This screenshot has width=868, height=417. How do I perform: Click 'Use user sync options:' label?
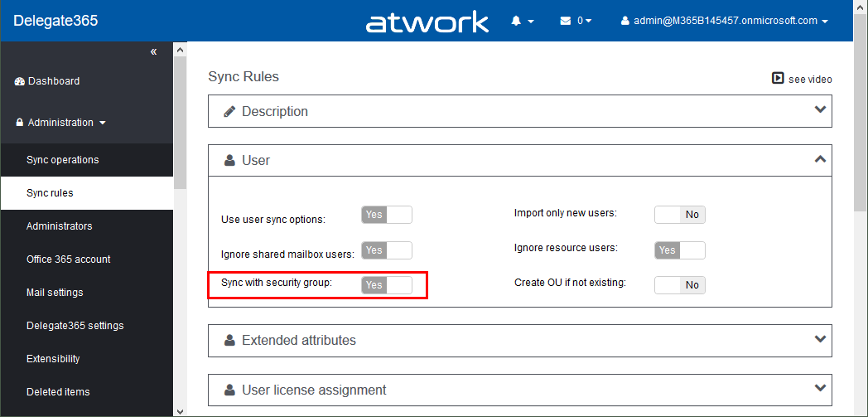(x=273, y=220)
